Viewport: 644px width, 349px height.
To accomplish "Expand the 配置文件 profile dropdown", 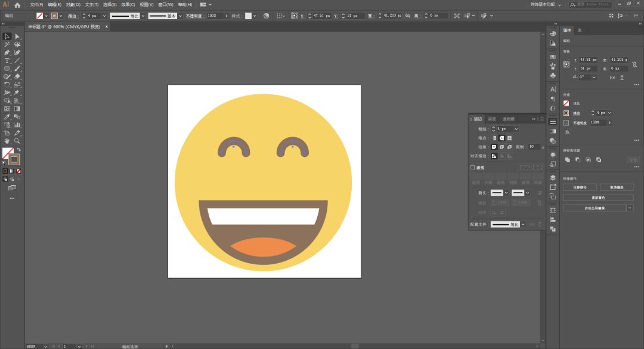I will (x=524, y=224).
